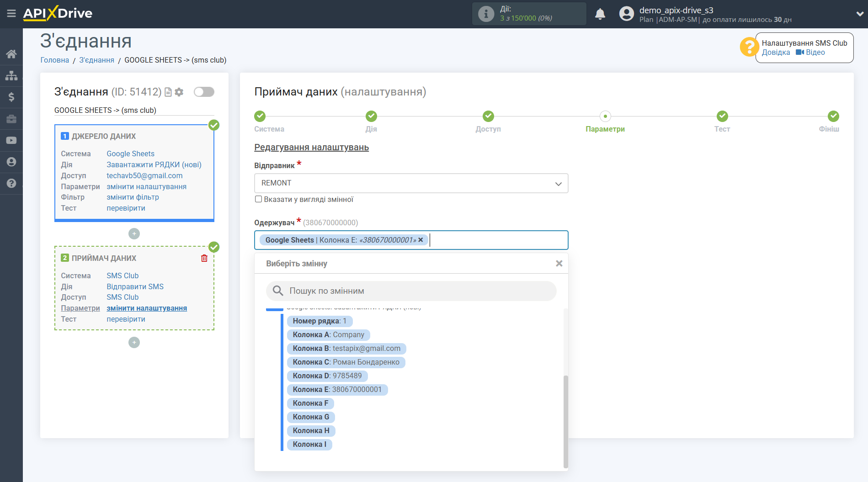868x482 pixels.
Task: Expand the account menu chevron
Action: click(x=859, y=14)
